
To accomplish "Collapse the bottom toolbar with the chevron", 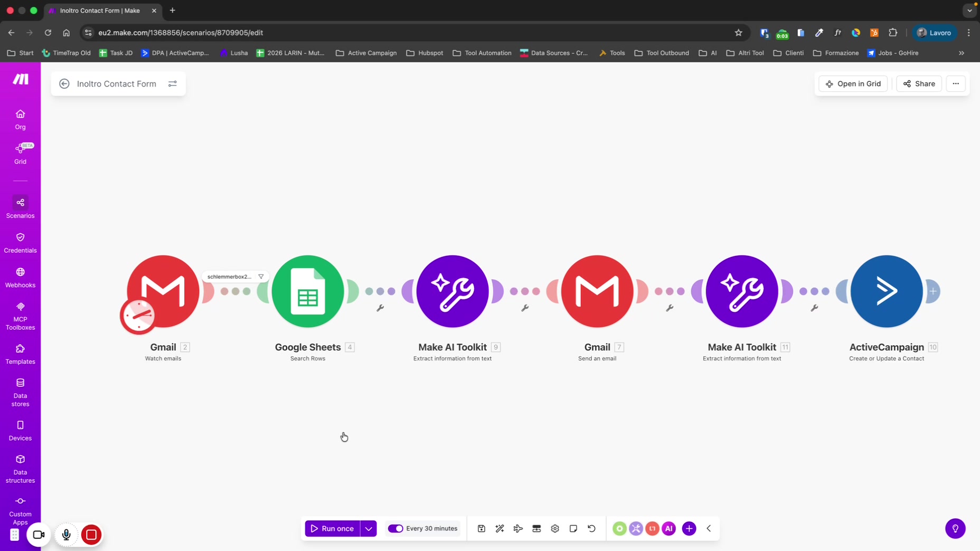I will (x=709, y=528).
